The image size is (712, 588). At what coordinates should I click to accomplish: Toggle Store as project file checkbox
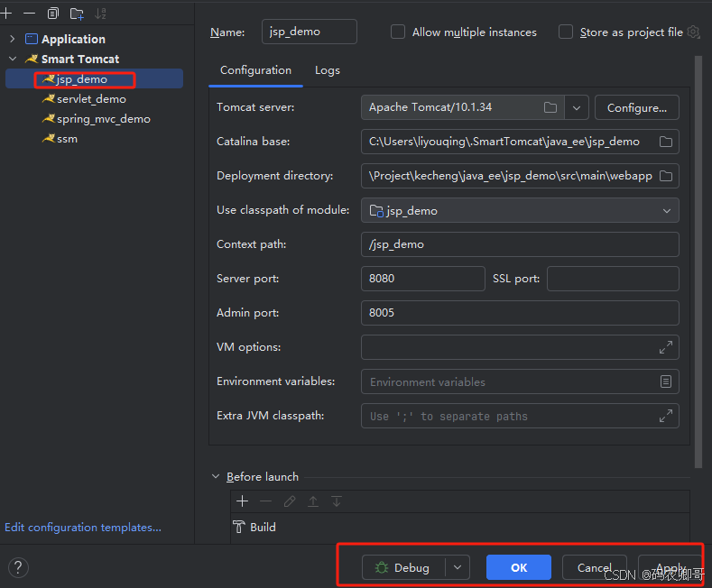point(565,32)
